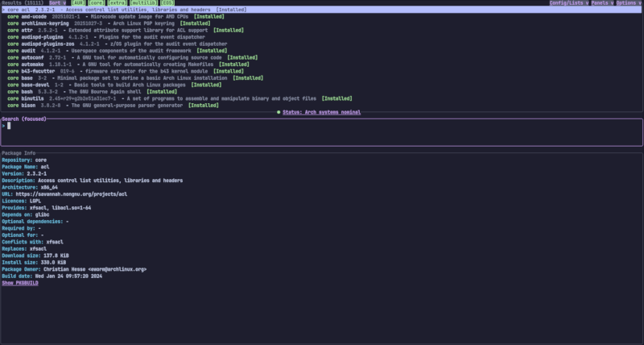Toggle the [AUR] repository filter
644x345 pixels.
78,3
